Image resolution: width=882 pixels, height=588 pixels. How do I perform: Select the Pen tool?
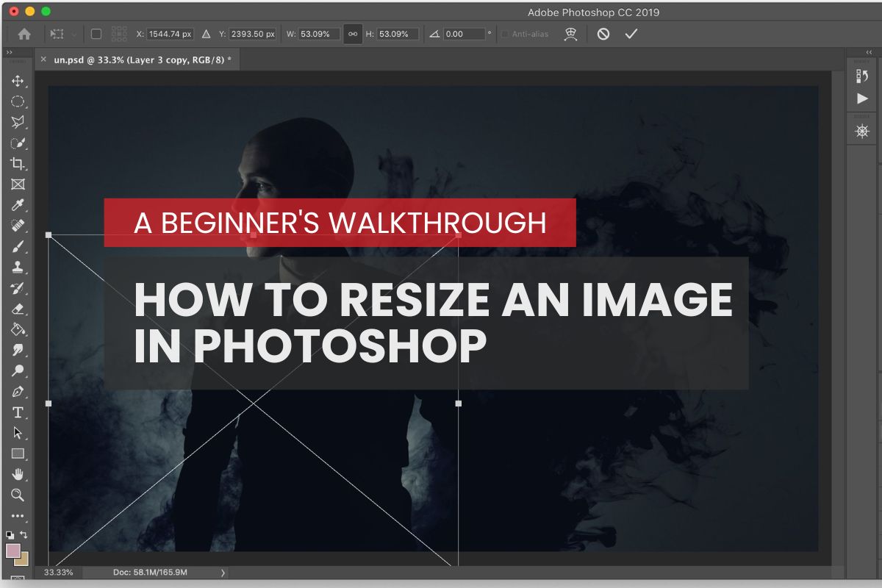tap(18, 391)
